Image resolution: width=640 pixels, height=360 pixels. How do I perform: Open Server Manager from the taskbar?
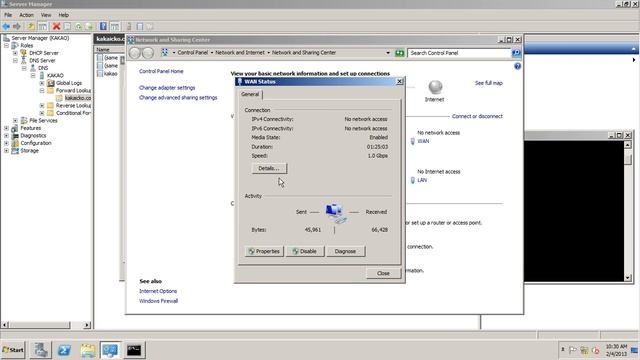[40, 350]
